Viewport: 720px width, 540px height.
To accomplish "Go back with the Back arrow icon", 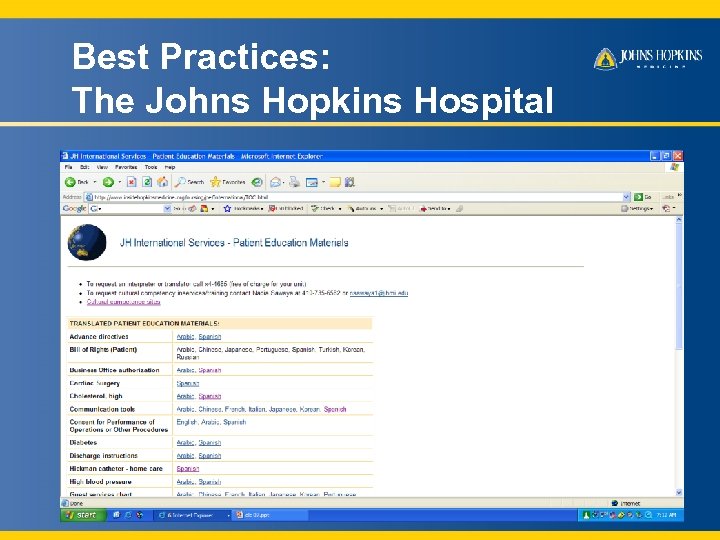I will pyautogui.click(x=70, y=182).
